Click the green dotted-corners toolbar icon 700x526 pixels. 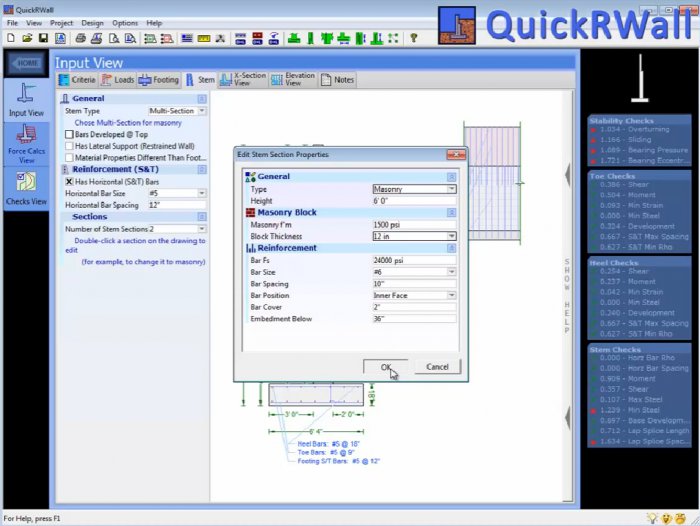pos(393,38)
